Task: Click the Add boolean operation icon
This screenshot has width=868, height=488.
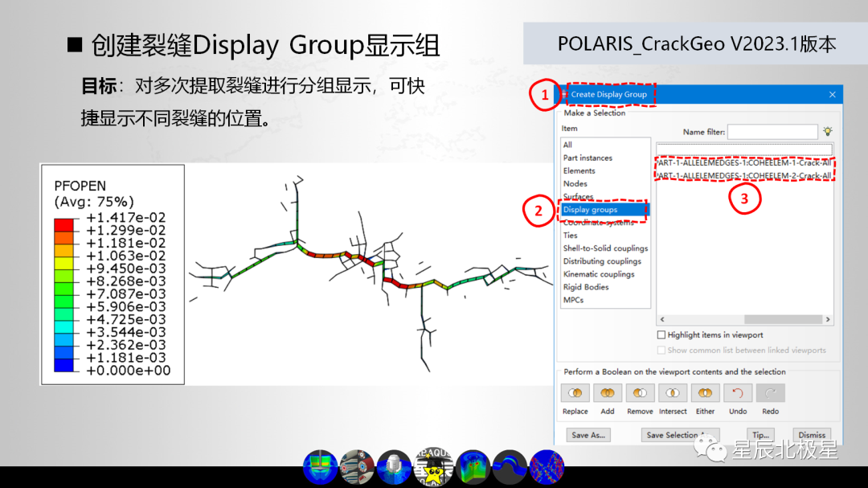Action: point(608,392)
